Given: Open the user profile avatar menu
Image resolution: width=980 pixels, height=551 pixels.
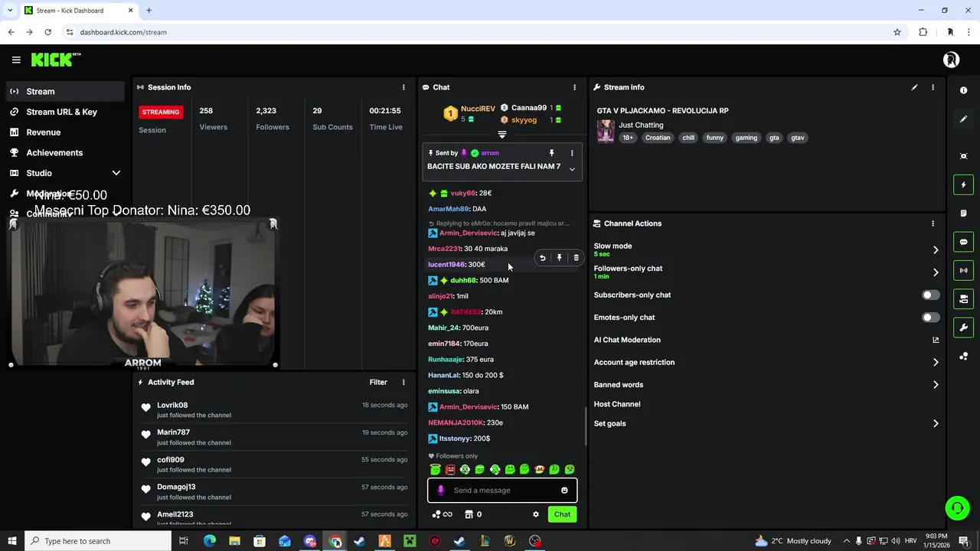Looking at the screenshot, I should (x=951, y=60).
